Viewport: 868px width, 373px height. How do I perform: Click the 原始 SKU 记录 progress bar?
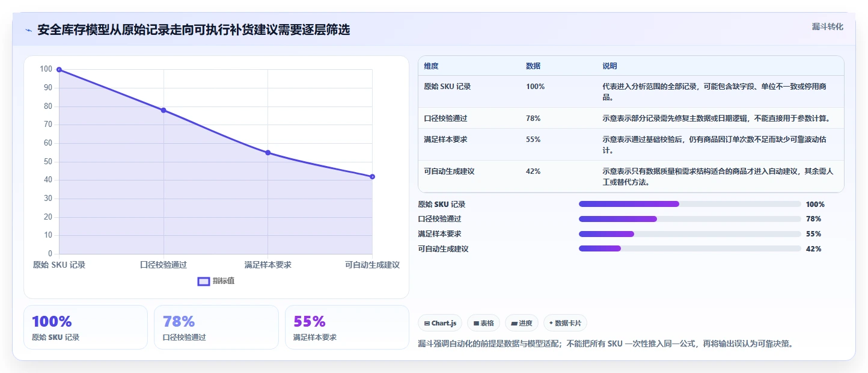pos(690,204)
